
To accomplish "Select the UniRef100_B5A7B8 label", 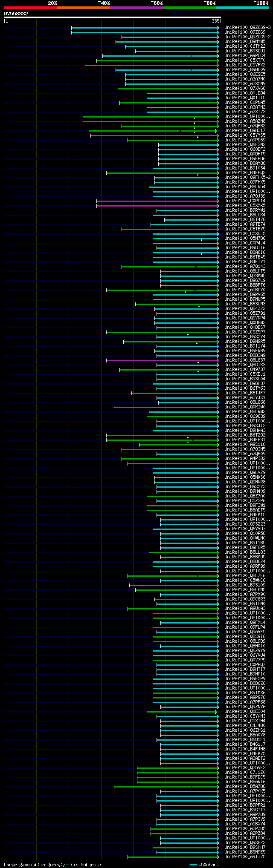I will tap(245, 786).
